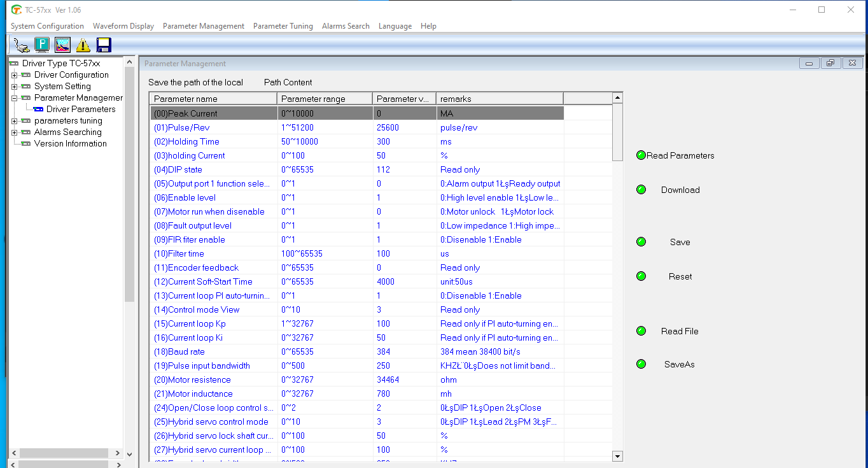This screenshot has width=868, height=468.
Task: Click the 25600 value of Pulse/Rev
Action: (388, 127)
